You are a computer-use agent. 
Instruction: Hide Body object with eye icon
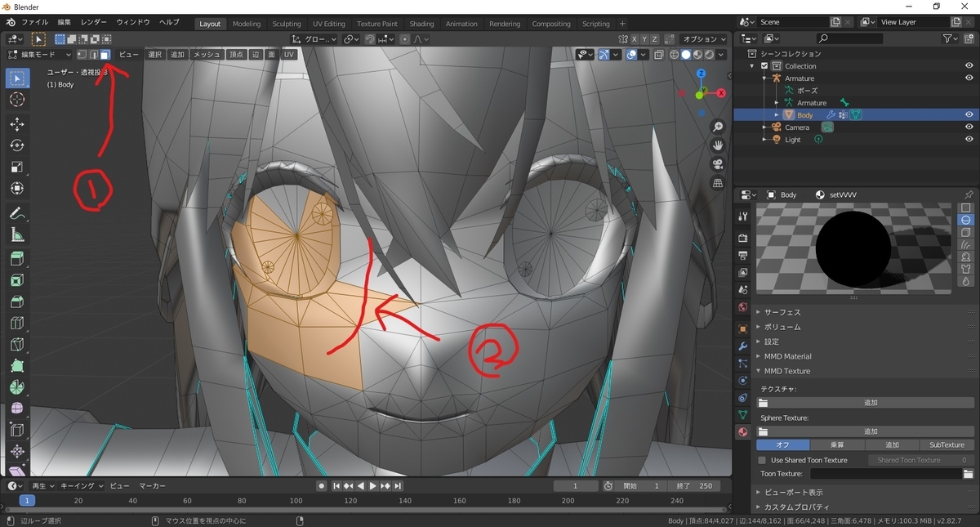click(x=969, y=115)
